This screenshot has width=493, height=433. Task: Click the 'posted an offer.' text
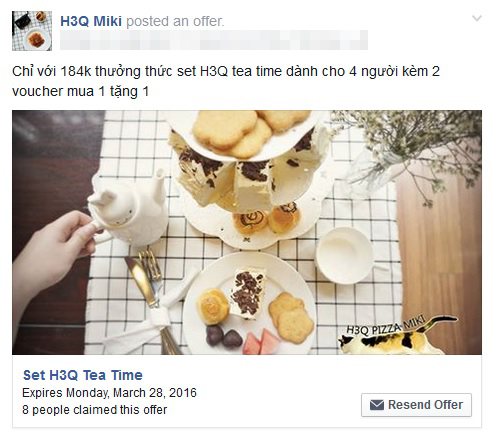(x=175, y=21)
